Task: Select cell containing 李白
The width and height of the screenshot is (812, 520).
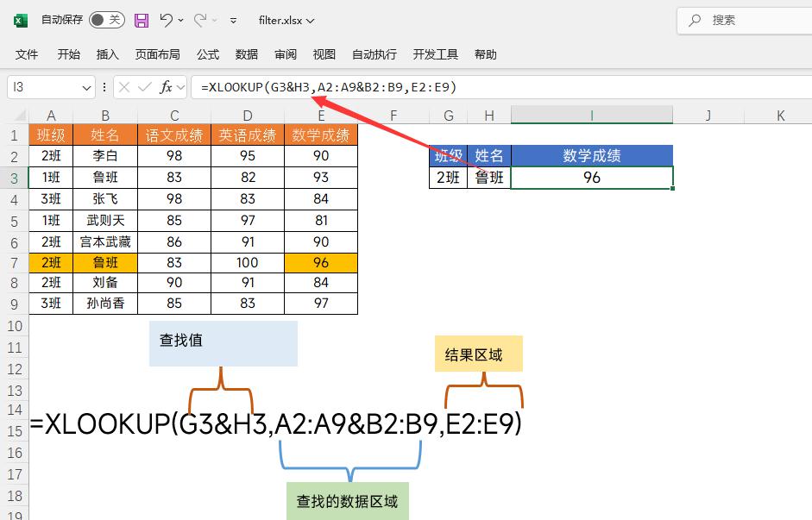Action: tap(105, 156)
